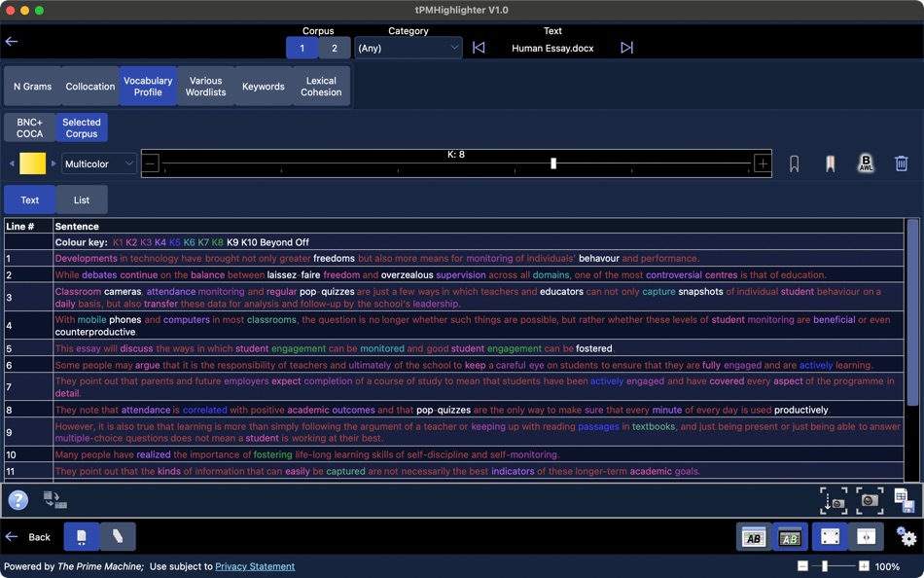
Task: Switch to the Text view tab
Action: (x=29, y=199)
